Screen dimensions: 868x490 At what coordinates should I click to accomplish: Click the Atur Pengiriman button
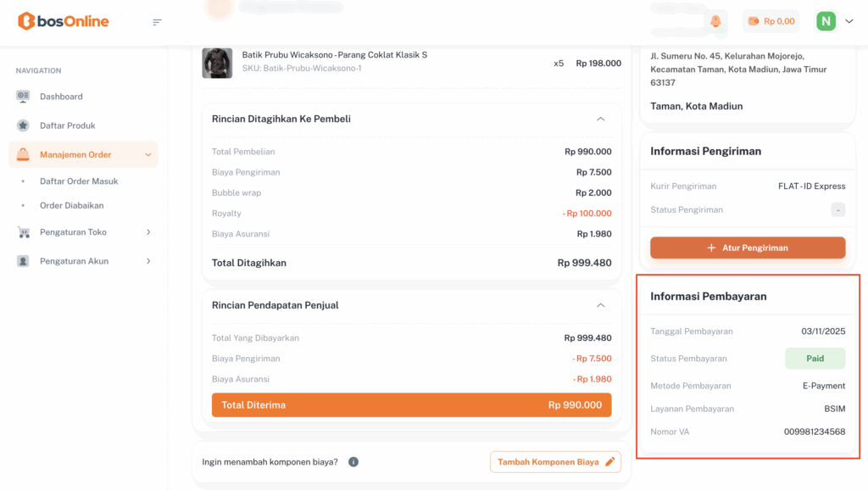[x=747, y=248]
